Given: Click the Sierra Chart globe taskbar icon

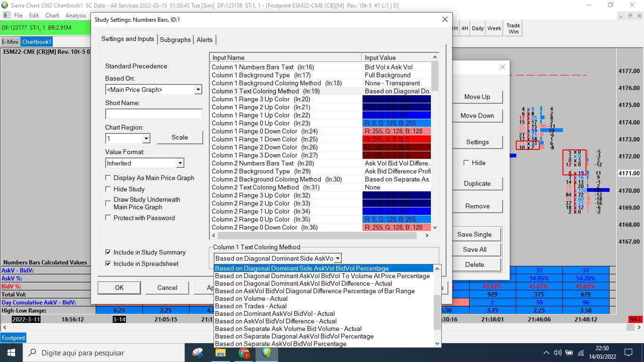Looking at the screenshot, I should coord(267,352).
